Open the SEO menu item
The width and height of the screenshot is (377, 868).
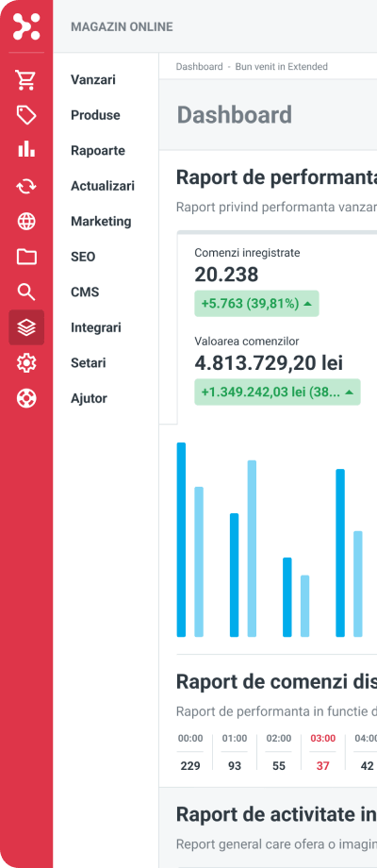click(83, 257)
